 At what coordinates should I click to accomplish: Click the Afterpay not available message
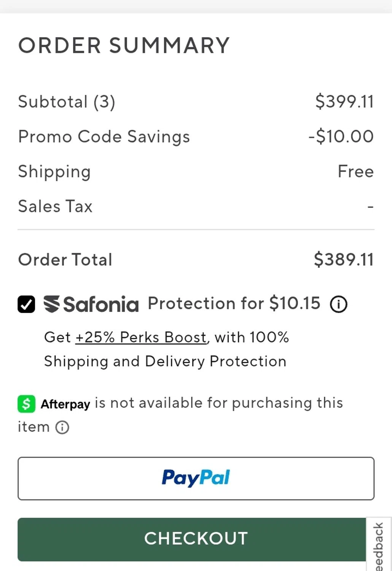coord(219,403)
